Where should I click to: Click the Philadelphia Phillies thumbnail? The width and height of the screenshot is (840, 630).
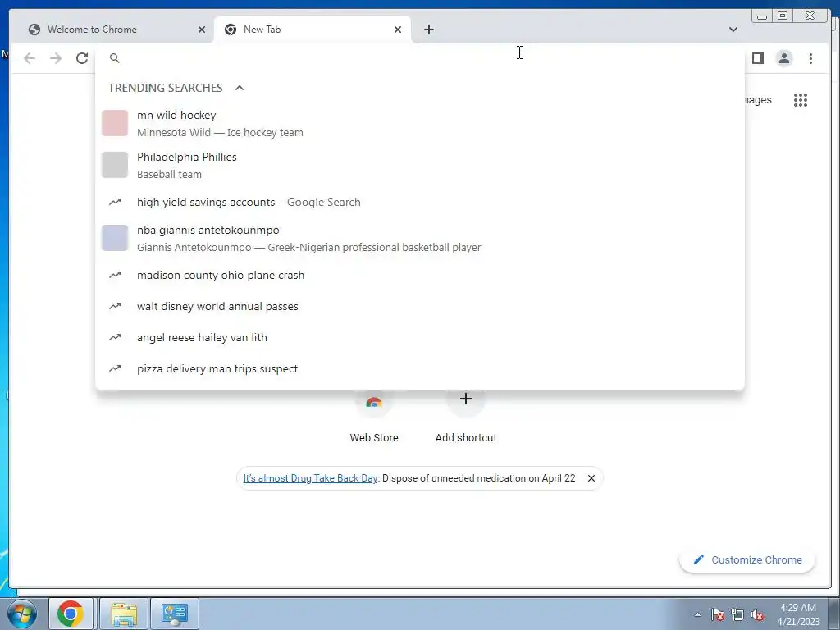115,165
